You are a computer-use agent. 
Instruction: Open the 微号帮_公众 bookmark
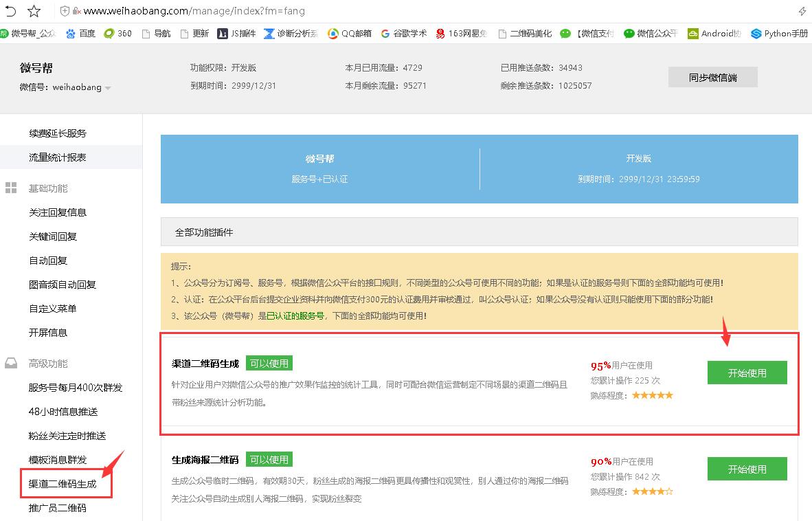(x=28, y=33)
